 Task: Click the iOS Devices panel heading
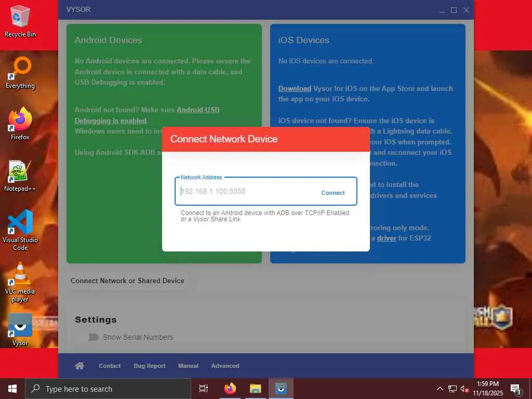tap(303, 40)
